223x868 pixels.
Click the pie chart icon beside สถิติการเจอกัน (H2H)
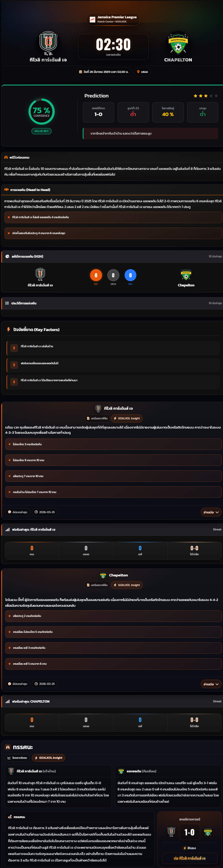pos(7,256)
